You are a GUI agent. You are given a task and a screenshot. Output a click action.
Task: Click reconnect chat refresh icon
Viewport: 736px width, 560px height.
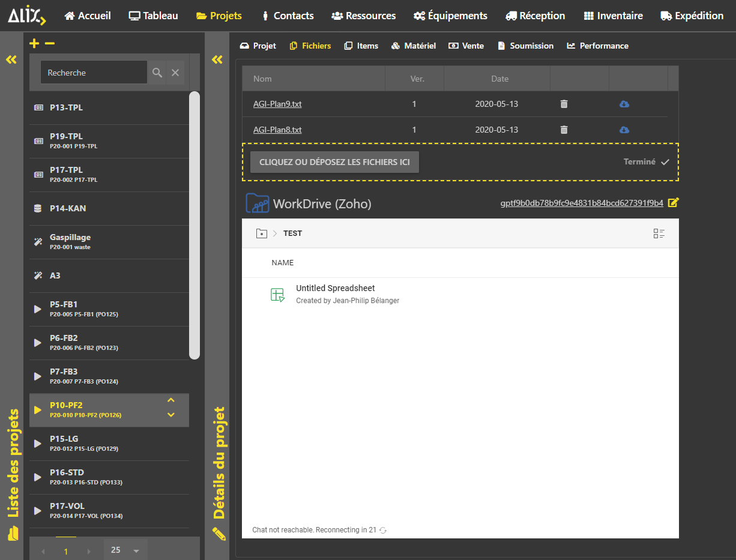coord(383,530)
